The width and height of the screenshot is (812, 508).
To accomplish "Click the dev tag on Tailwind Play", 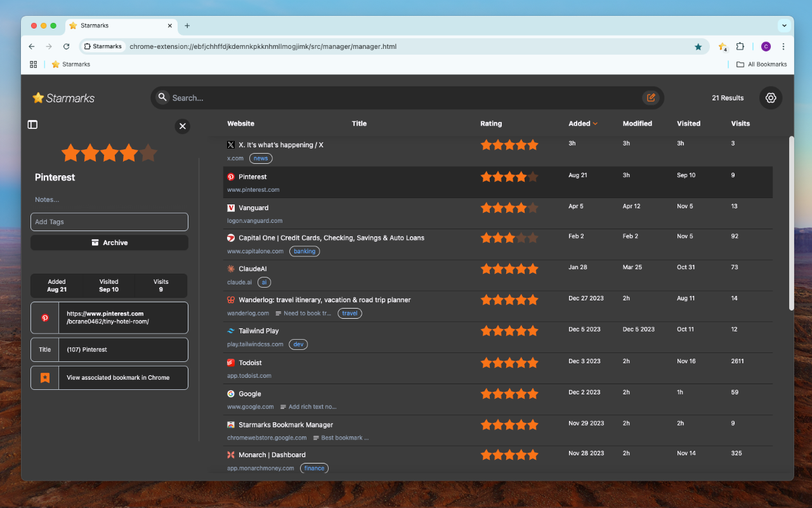I will (x=298, y=344).
